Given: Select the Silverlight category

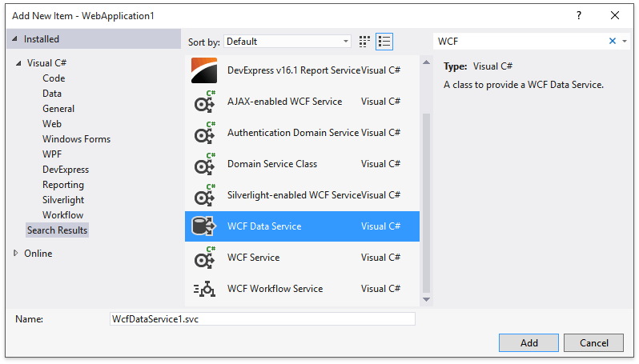Looking at the screenshot, I should (x=63, y=200).
